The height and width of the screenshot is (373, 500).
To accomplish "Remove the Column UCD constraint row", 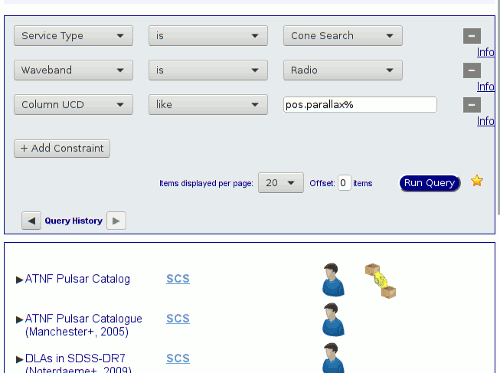I will click(472, 105).
